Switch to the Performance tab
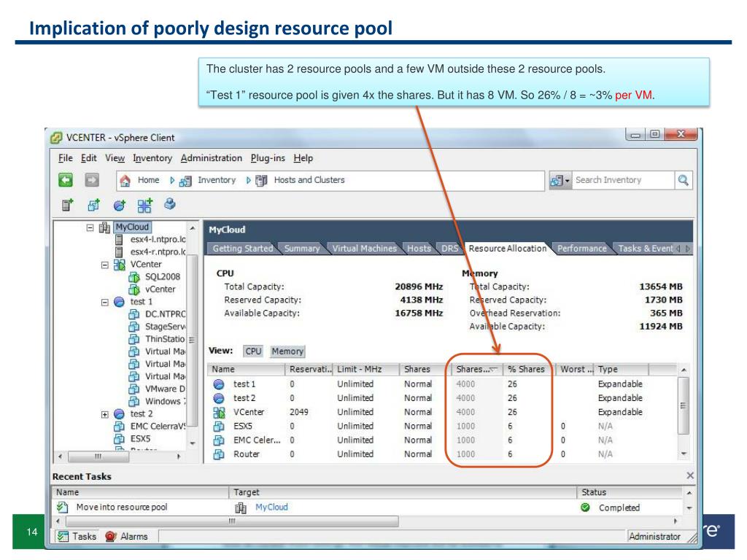Viewport: 747px width, 560px height. pyautogui.click(x=581, y=249)
